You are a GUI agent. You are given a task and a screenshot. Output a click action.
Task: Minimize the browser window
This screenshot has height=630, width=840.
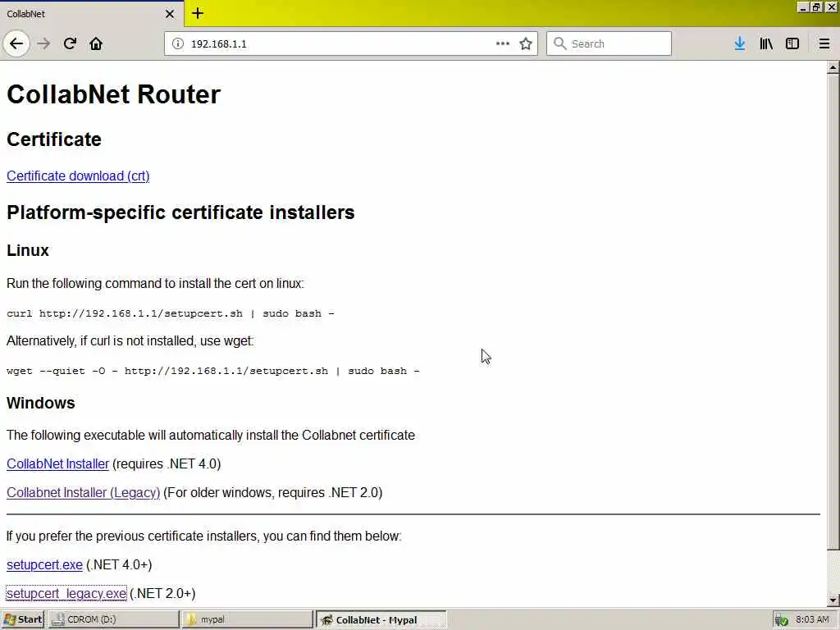[x=802, y=7]
